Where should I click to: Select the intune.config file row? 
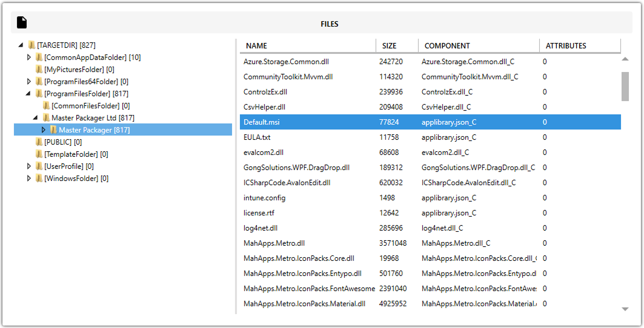coord(430,198)
